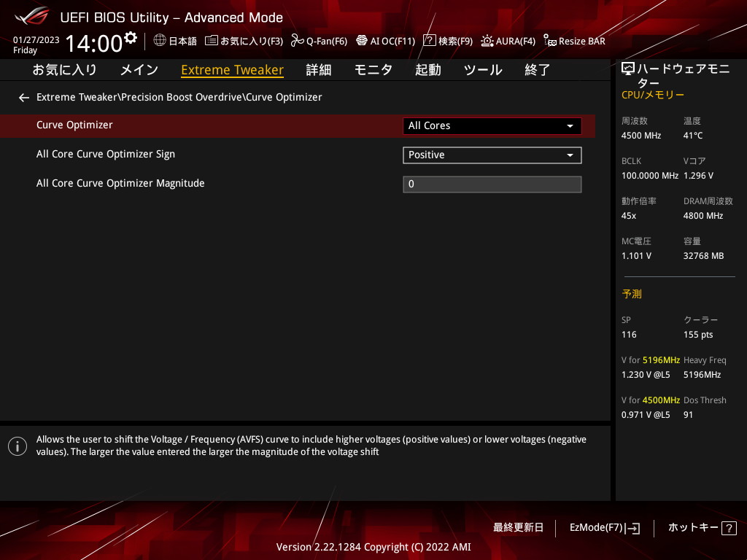Image resolution: width=747 pixels, height=560 pixels.
Task: Click the SP value 116
Action: point(629,335)
